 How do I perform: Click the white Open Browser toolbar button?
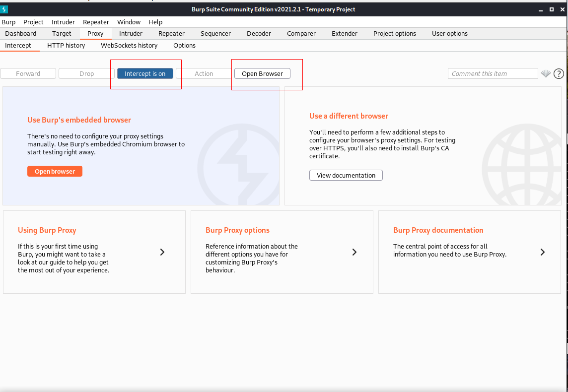pos(262,73)
